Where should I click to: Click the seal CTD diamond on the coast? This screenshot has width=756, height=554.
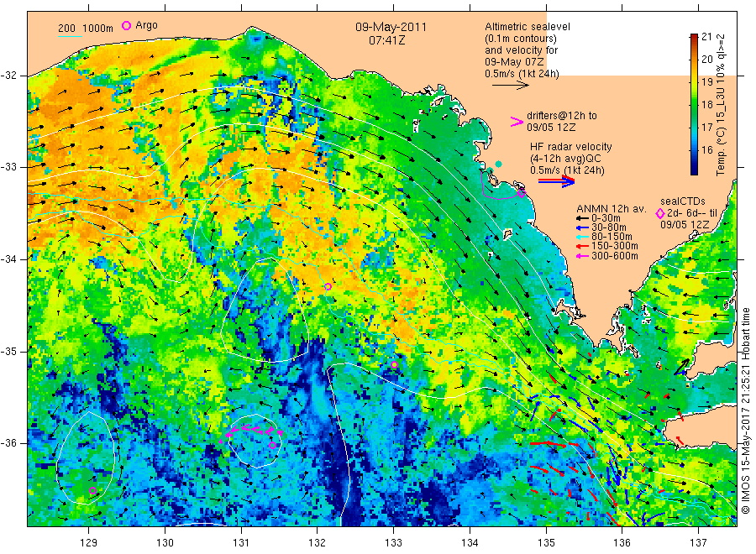[x=521, y=193]
